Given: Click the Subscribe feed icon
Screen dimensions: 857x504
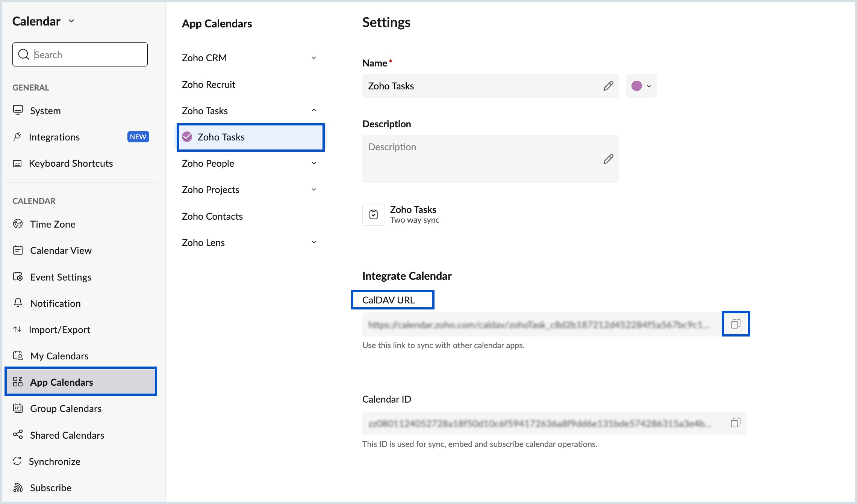Looking at the screenshot, I should coord(18,487).
